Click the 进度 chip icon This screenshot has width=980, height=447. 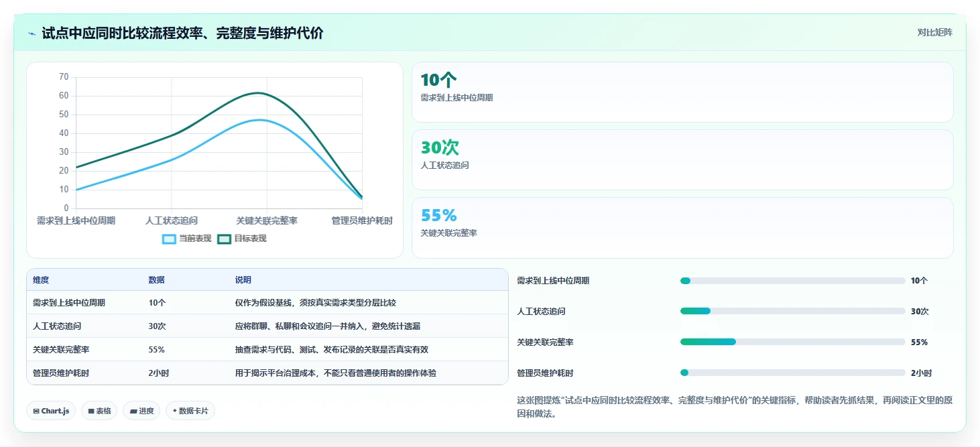tap(133, 411)
